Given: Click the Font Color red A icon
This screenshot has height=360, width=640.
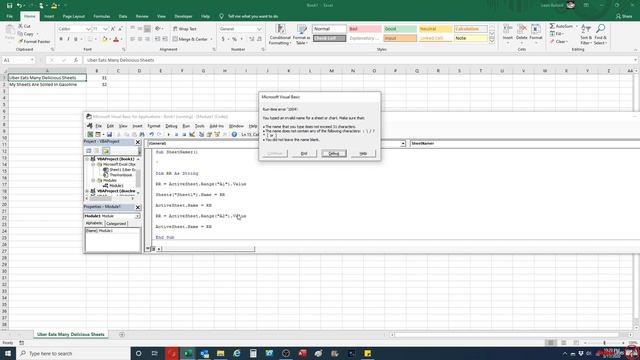Looking at the screenshot, I should tap(116, 40).
